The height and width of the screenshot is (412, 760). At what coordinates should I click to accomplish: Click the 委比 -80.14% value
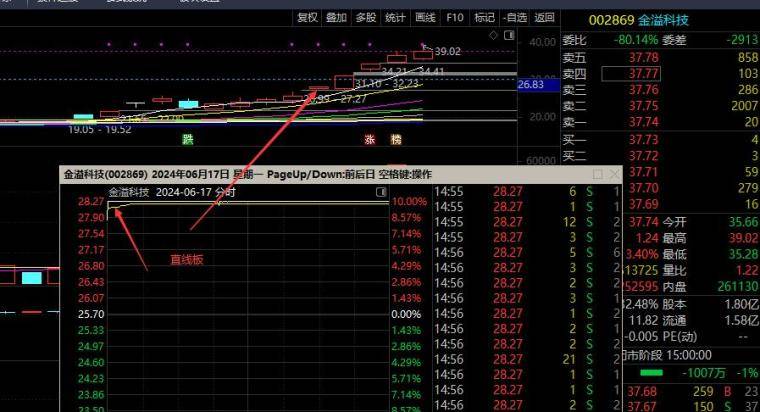click(636, 40)
